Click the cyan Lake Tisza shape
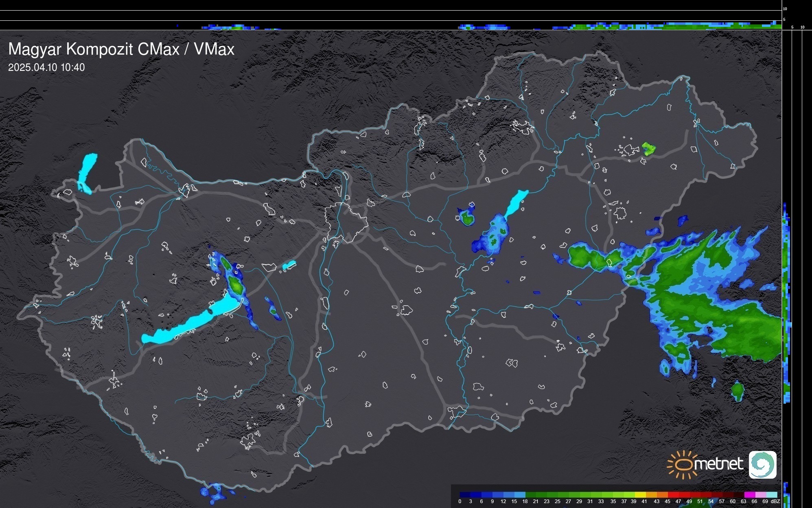Image resolution: width=812 pixels, height=508 pixels. 515,203
